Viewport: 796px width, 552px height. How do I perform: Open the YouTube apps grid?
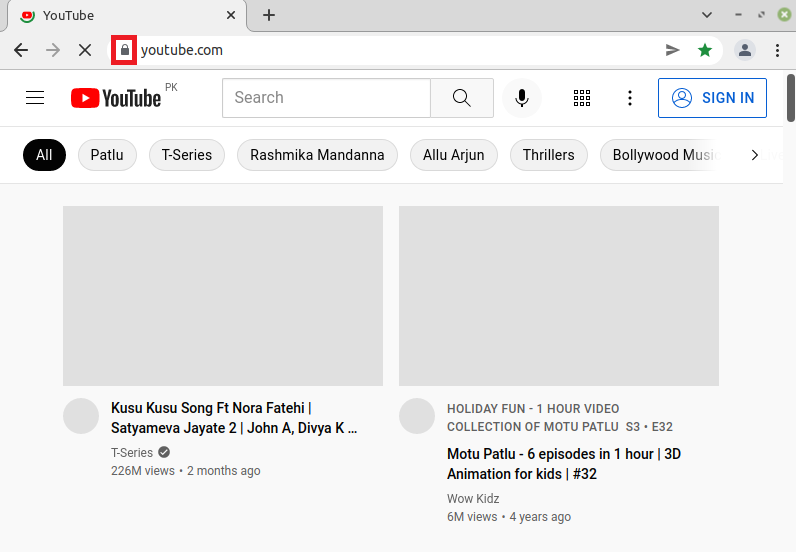coord(582,98)
